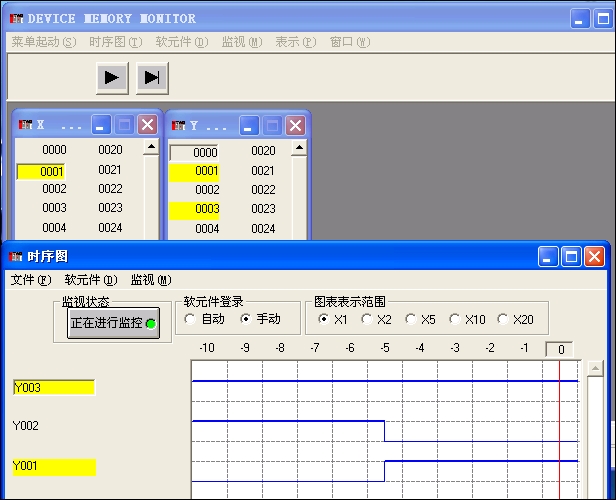Click the 时序图 window title icon
616x500 pixels.
tap(16, 257)
